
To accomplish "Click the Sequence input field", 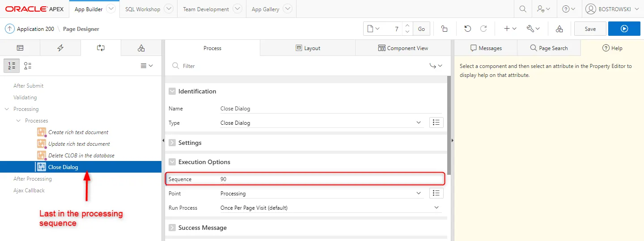I will (x=330, y=179).
